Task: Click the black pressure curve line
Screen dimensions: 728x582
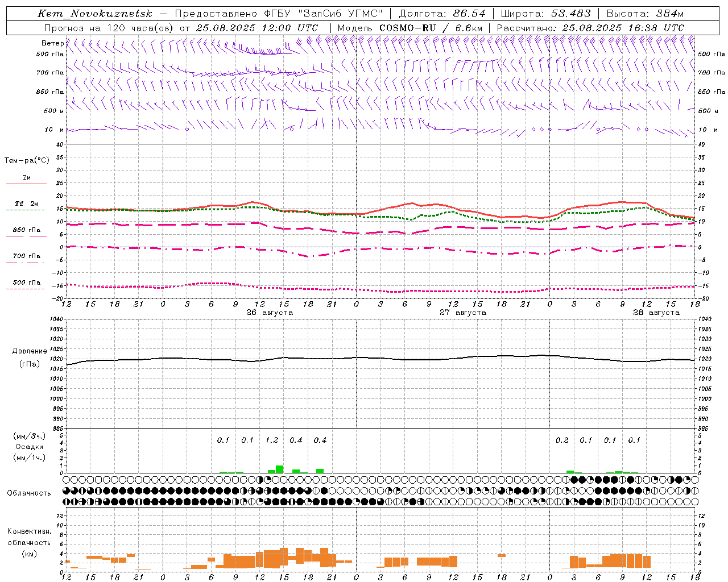Action: click(381, 358)
